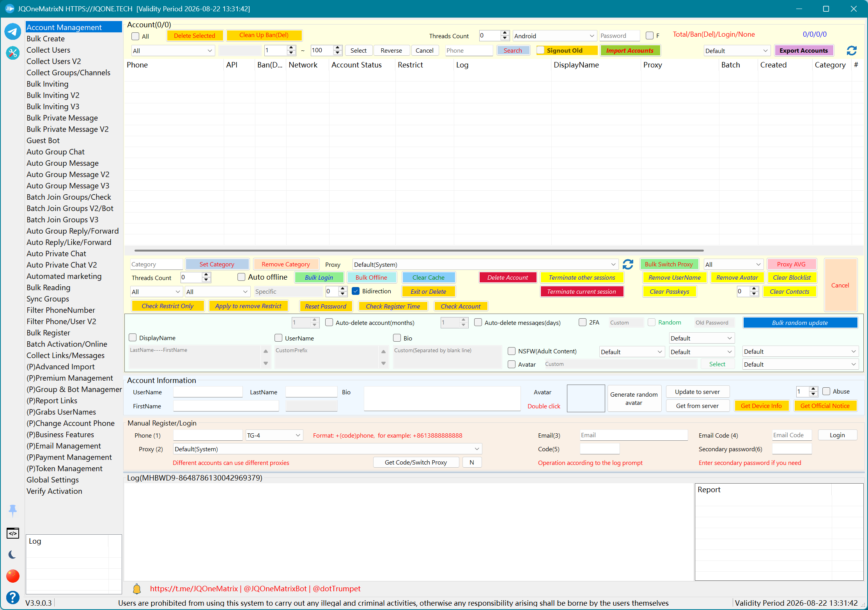Increase the Threads Count stepper at top
The width and height of the screenshot is (868, 610).
tap(505, 33)
